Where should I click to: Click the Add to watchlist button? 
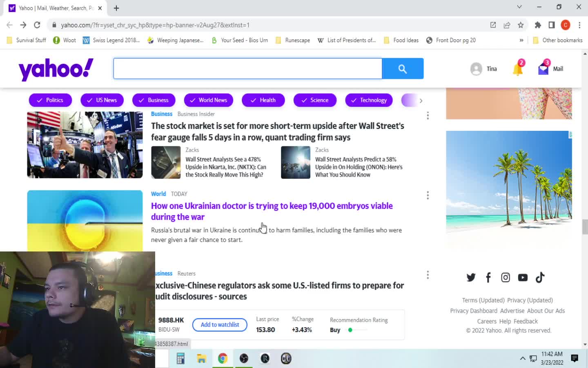coord(220,325)
